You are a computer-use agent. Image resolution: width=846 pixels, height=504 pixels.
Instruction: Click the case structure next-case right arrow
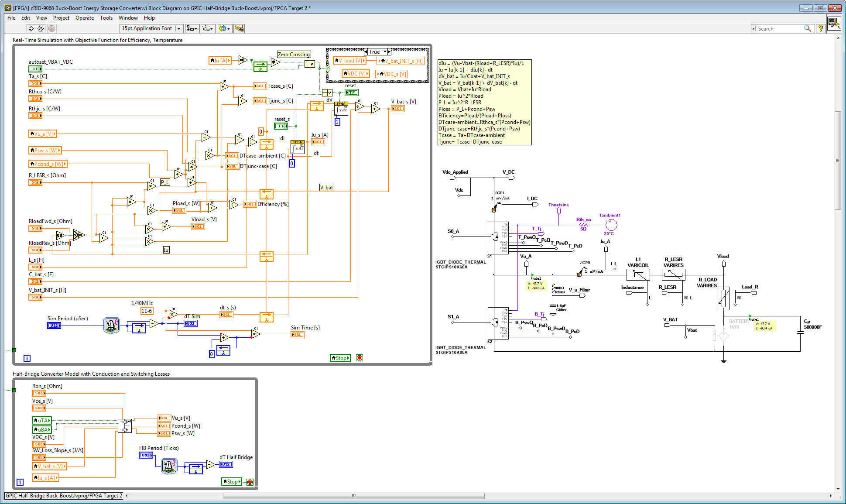pos(389,51)
